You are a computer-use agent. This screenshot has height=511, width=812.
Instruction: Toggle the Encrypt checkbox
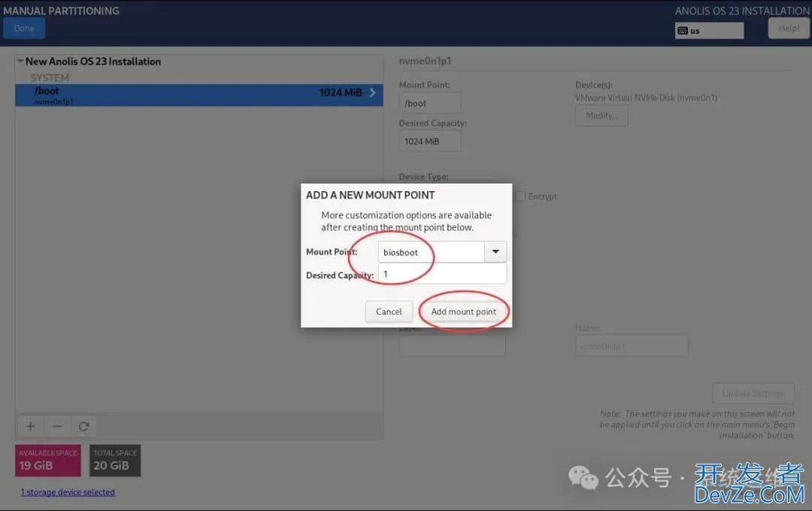520,196
